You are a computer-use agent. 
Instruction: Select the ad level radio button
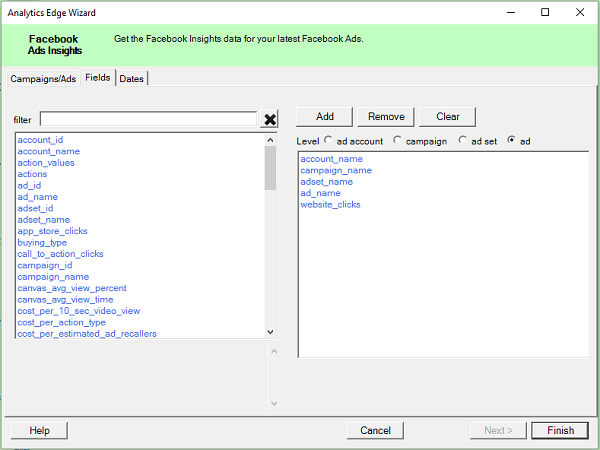click(511, 140)
